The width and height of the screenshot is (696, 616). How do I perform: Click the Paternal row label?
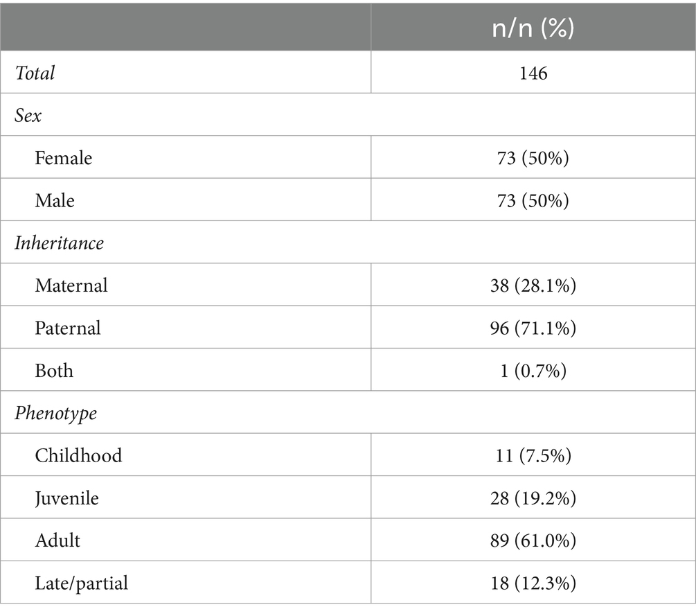(x=67, y=328)
